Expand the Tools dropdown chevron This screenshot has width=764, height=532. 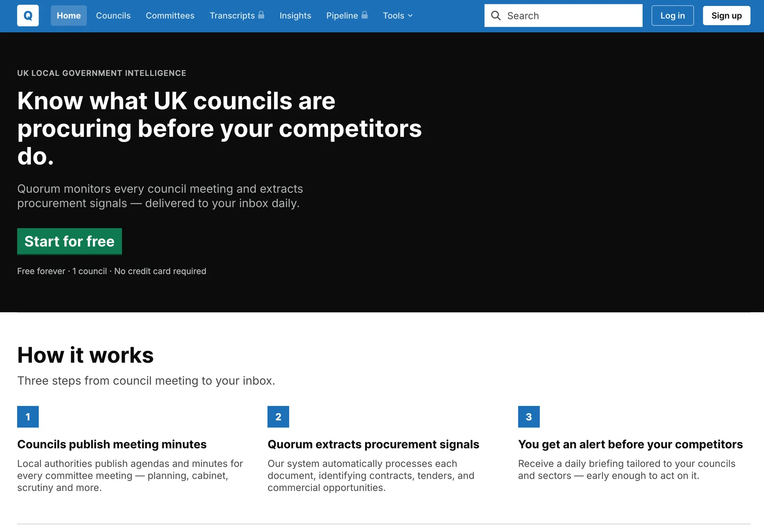(410, 16)
